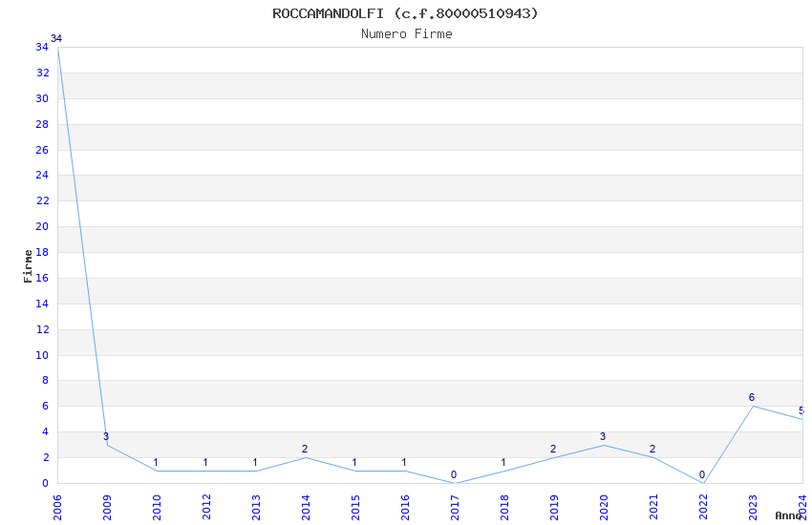Click the y-axis tick label 6

click(x=46, y=406)
